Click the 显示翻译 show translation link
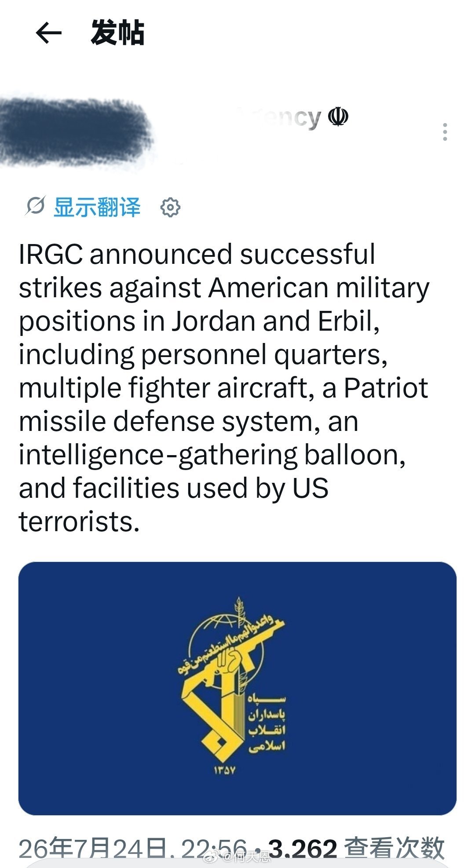 coord(97,207)
